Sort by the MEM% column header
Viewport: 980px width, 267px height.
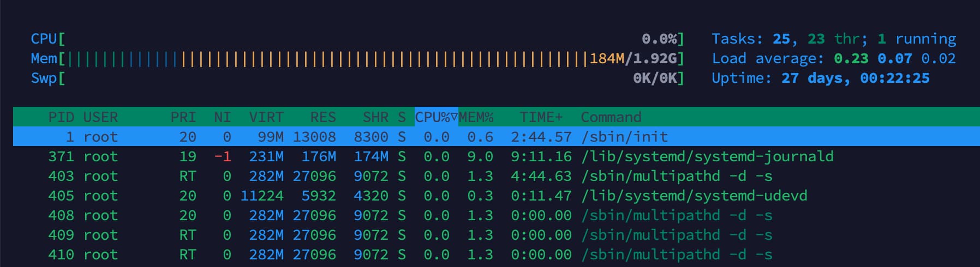point(476,117)
